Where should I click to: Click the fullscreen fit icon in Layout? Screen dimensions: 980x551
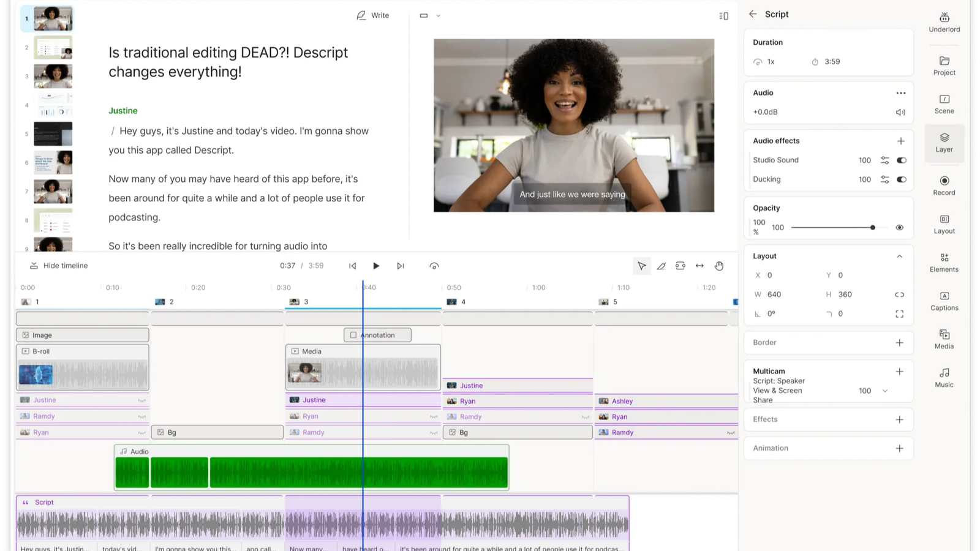pyautogui.click(x=899, y=313)
